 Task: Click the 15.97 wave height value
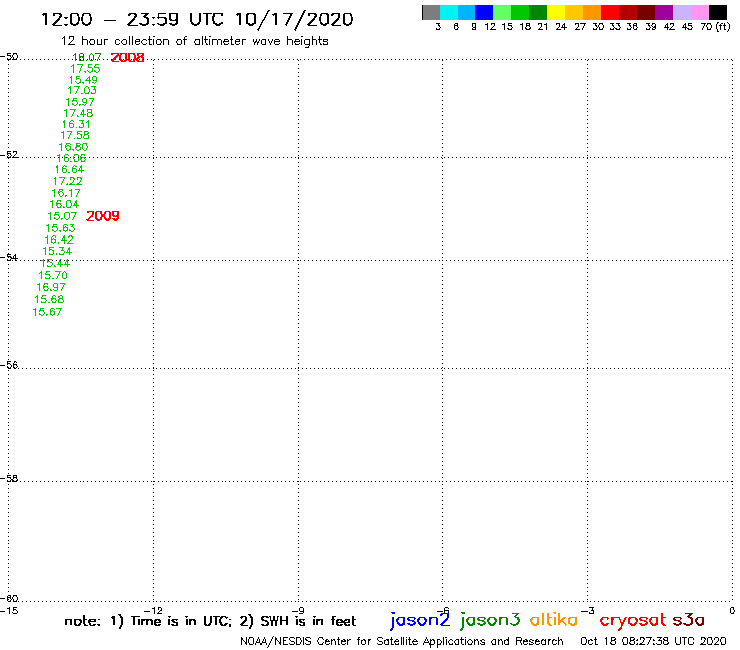click(x=80, y=102)
